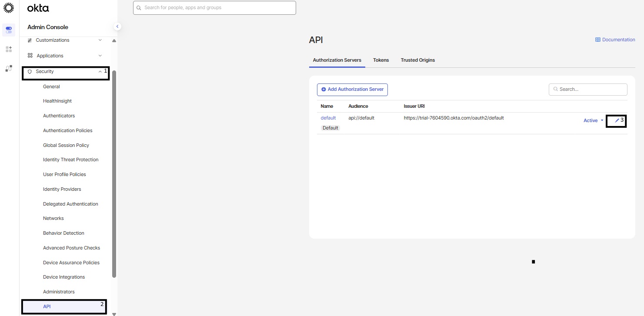Switch to the Trusted Origins tab
Screen dimensions: 644x316
(418, 60)
